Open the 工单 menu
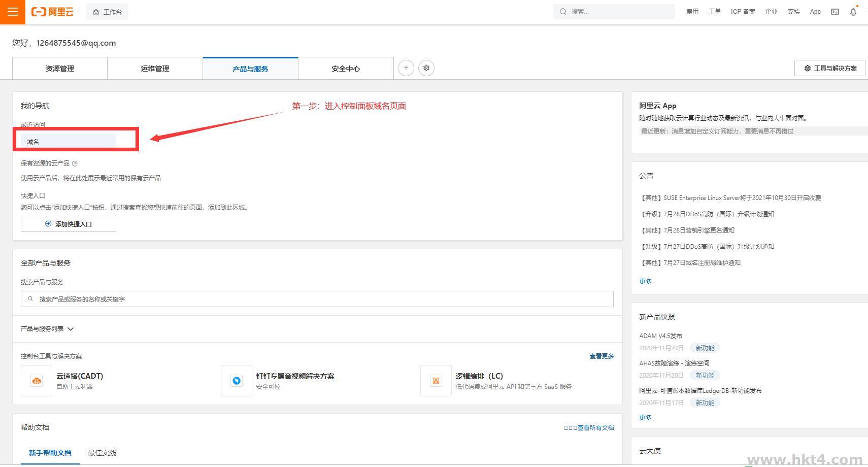Screen dimensions: 868x467 [x=715, y=12]
